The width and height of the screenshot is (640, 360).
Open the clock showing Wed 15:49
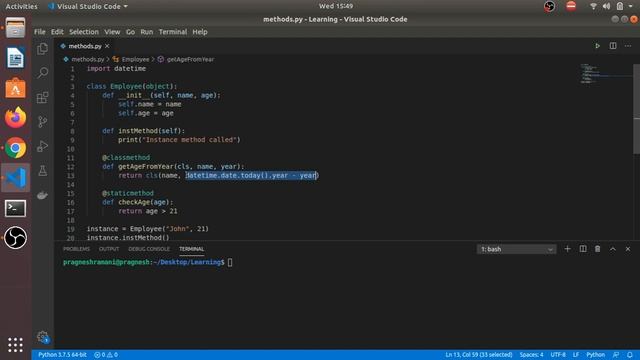(336, 6)
